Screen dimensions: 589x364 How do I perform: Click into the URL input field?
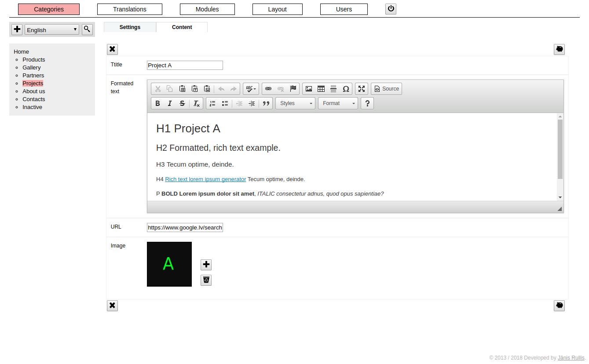pyautogui.click(x=185, y=227)
